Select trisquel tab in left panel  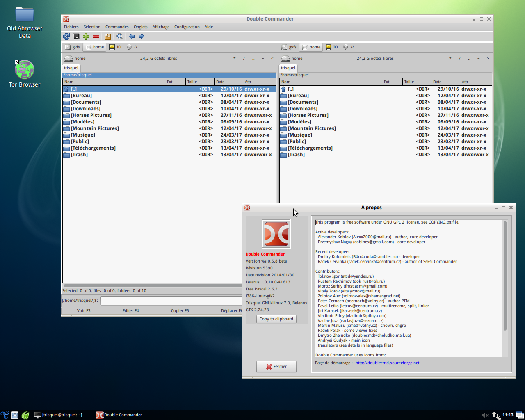click(71, 68)
